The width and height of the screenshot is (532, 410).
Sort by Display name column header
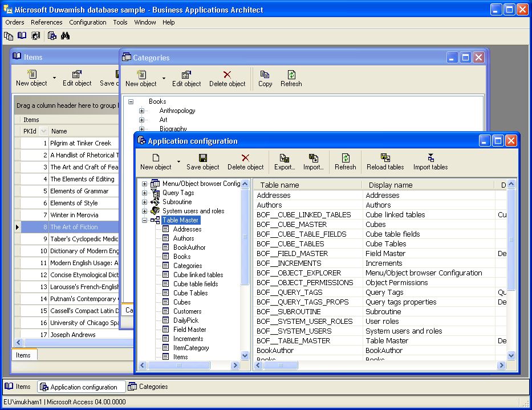coord(428,185)
